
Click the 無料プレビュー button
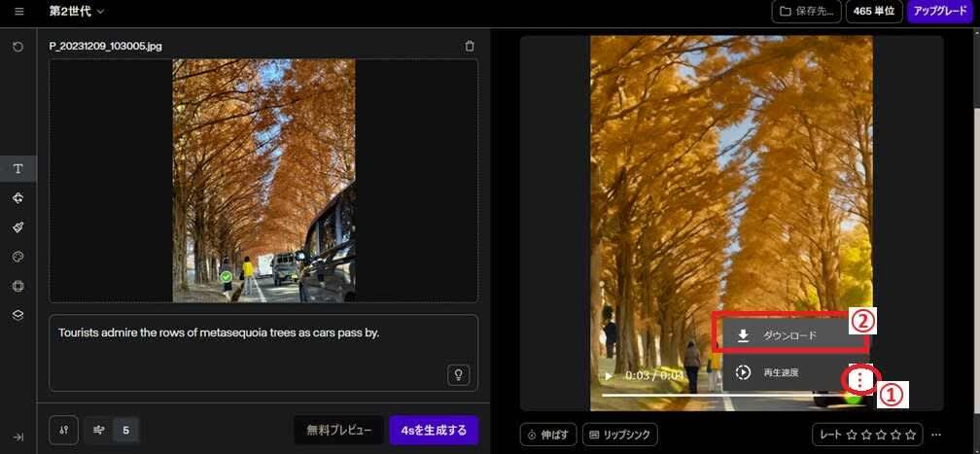(x=338, y=430)
